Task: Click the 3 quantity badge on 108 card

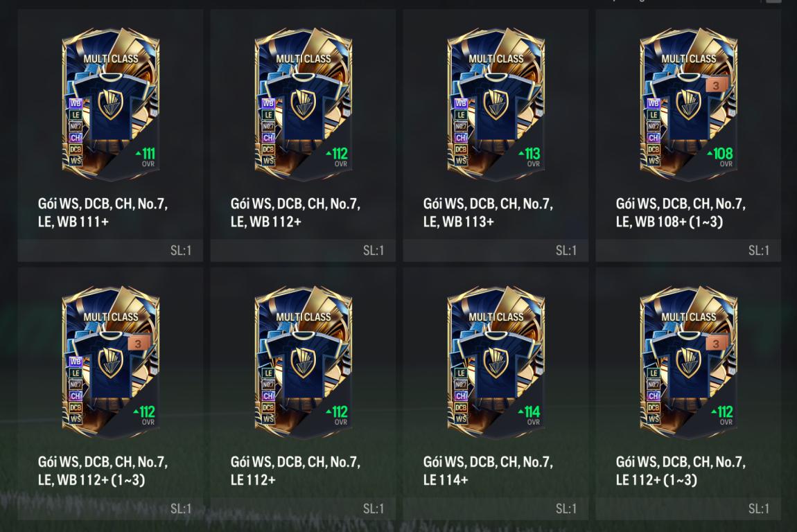Action: pos(717,85)
